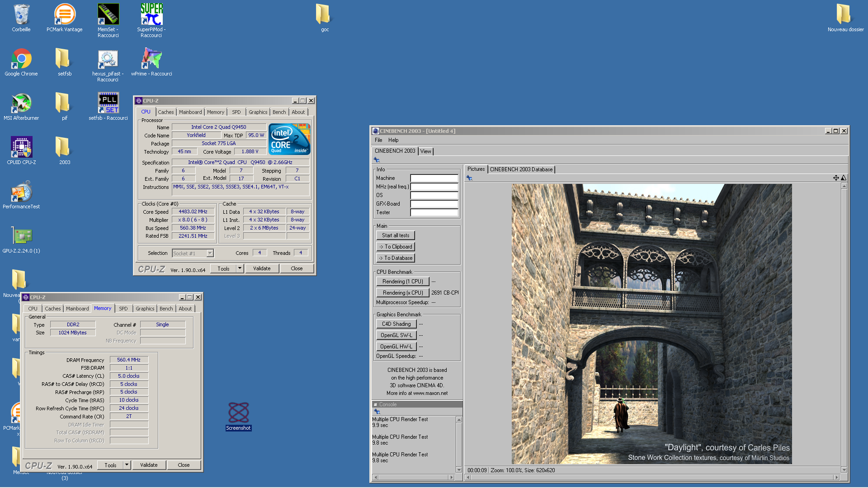Click Close button in lower CPU-Z window
Image resolution: width=868 pixels, height=488 pixels.
point(184,465)
